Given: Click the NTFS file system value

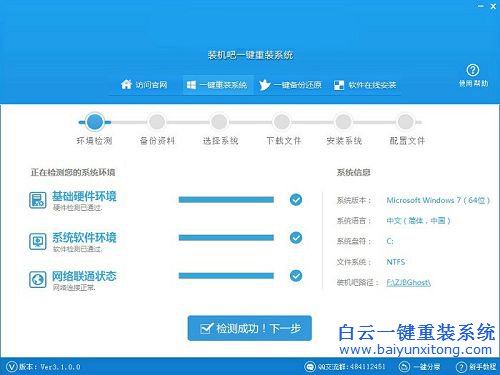Looking at the screenshot, I should point(396,262).
